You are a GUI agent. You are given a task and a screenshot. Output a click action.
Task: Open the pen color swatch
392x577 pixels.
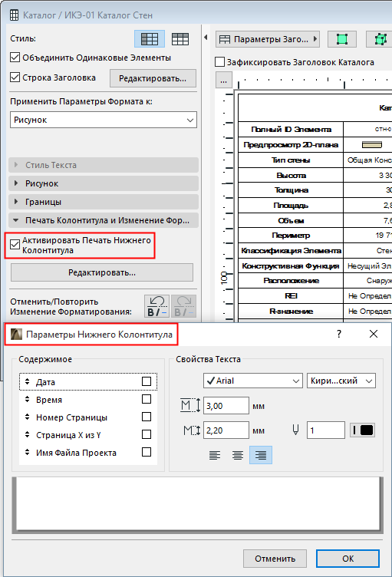pyautogui.click(x=362, y=430)
